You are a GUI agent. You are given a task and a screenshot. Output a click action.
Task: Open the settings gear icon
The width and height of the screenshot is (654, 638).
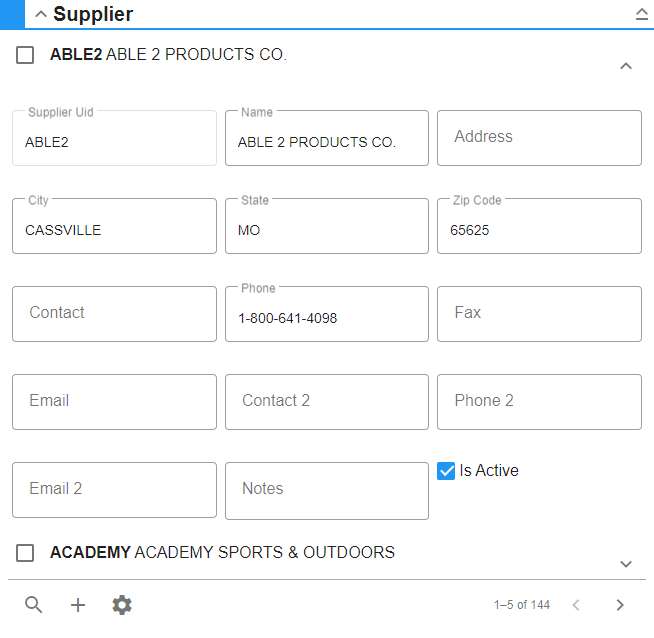pos(122,605)
